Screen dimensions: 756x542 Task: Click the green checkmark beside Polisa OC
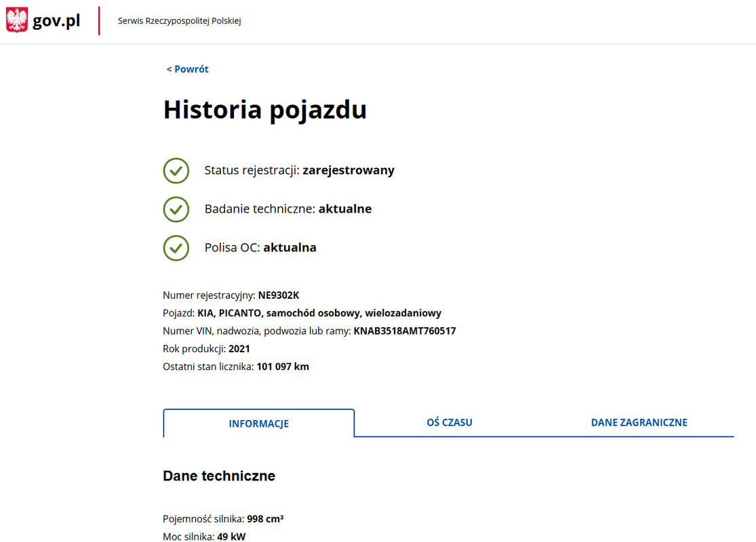(176, 248)
